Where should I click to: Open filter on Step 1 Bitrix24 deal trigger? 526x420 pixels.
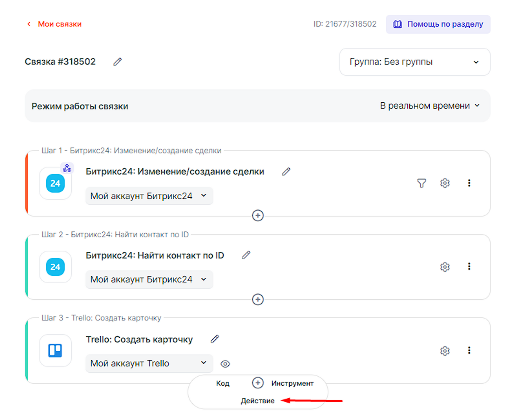tap(421, 183)
